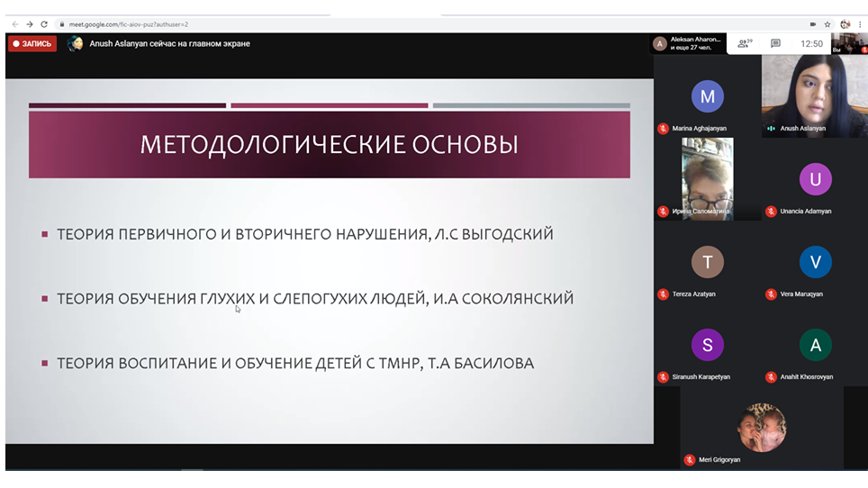The width and height of the screenshot is (868, 488).
Task: Click your own self-view video thumbnail
Action: click(x=848, y=43)
